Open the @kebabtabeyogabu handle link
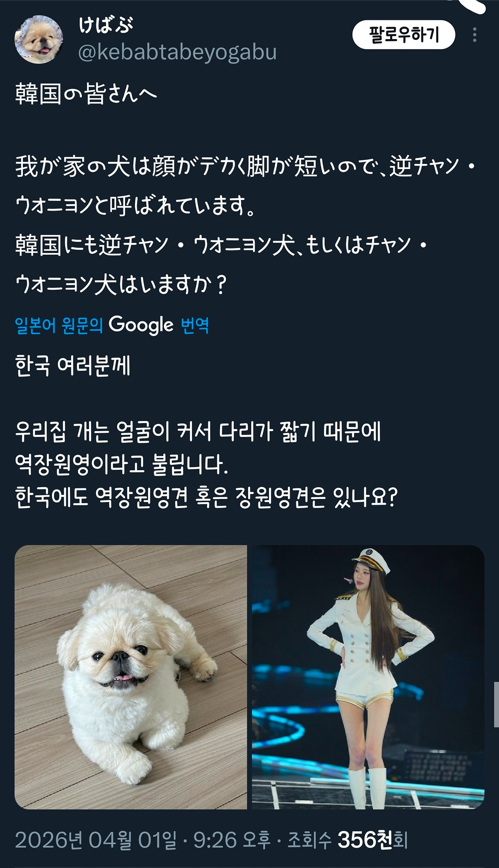 tap(178, 52)
